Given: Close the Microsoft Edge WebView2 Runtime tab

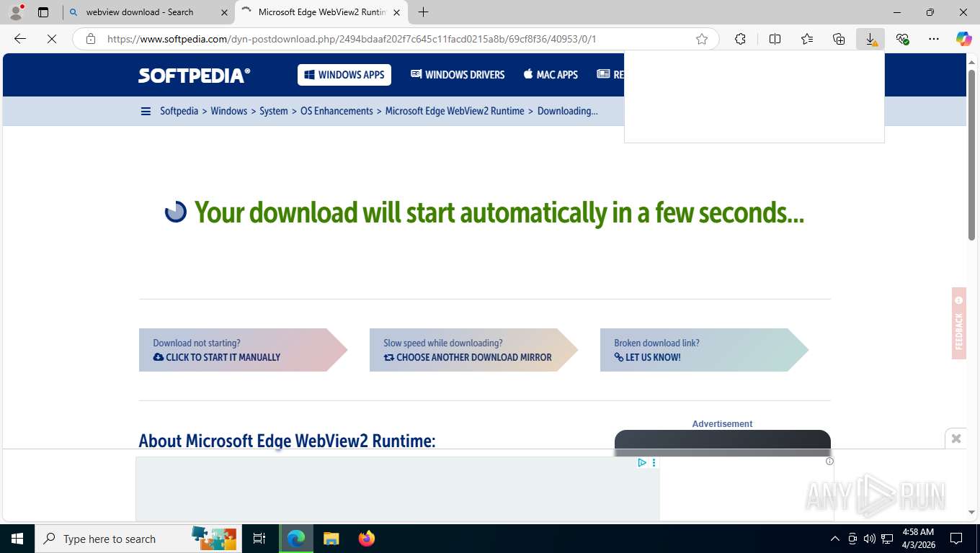Looking at the screenshot, I should point(396,12).
